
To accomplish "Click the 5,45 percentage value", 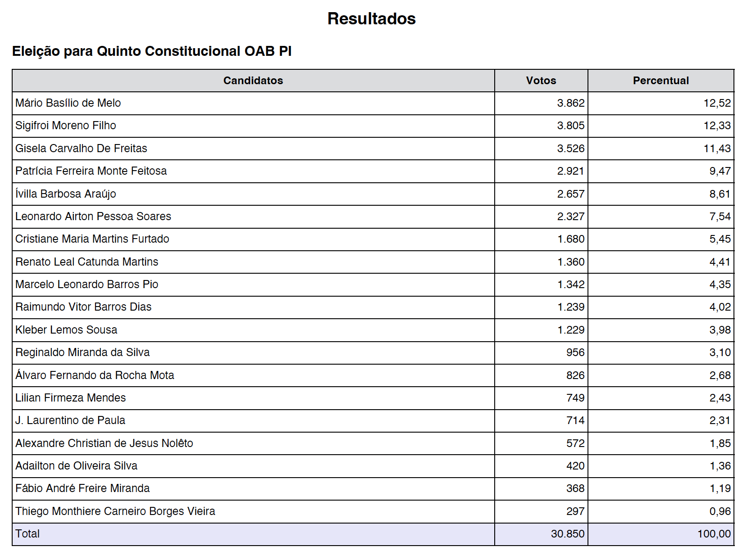I will pos(720,239).
